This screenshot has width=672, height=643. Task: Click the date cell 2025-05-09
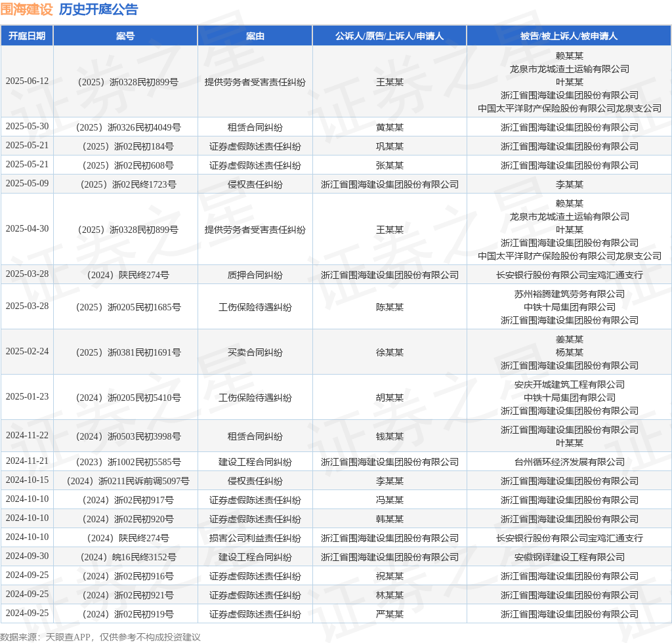27,183
